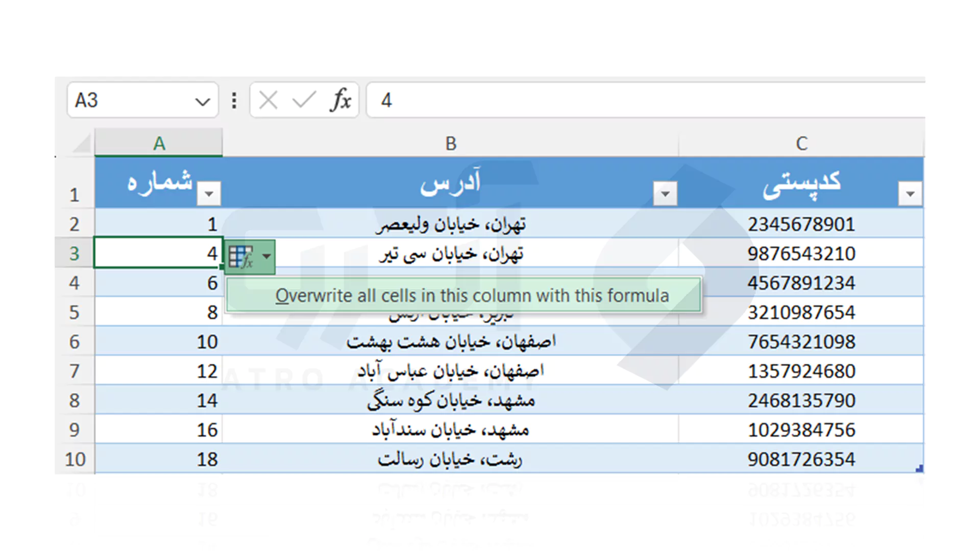Screen dimensions: 980x551
Task: Select cell with value 16
Action: [x=159, y=430]
